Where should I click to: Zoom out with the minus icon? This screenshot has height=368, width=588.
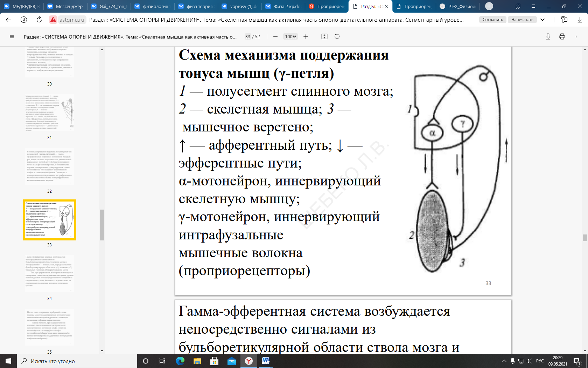[x=275, y=36]
